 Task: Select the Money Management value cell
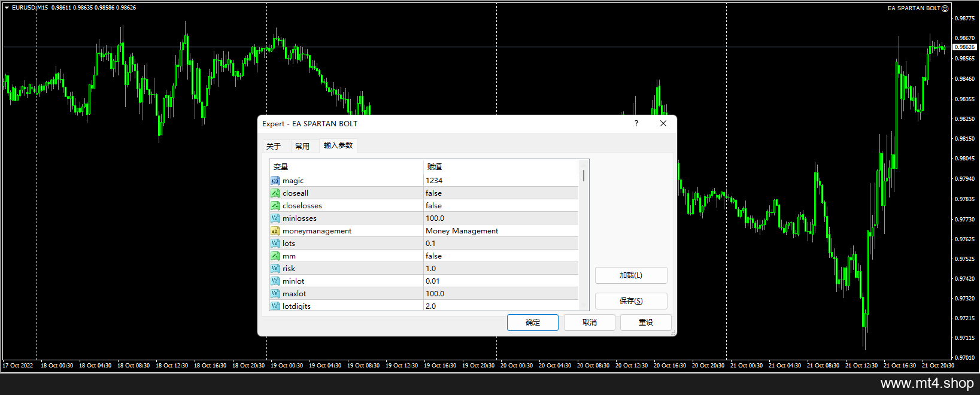coord(501,231)
